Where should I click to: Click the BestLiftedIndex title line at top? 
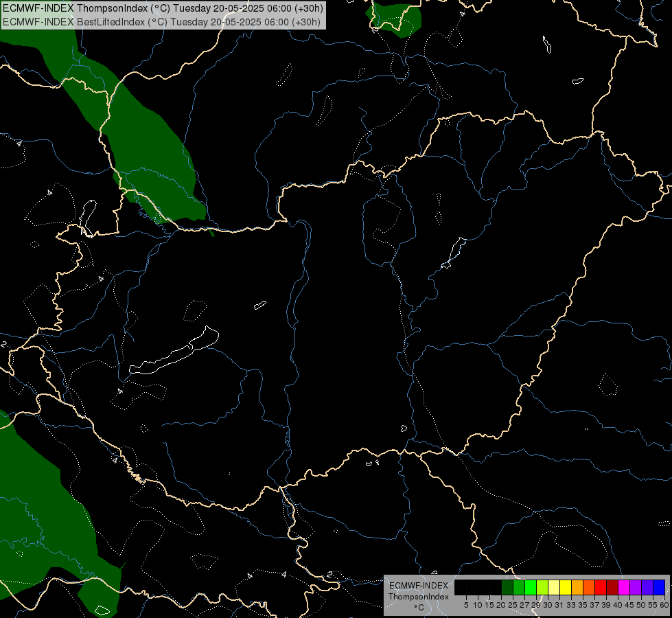(161, 22)
